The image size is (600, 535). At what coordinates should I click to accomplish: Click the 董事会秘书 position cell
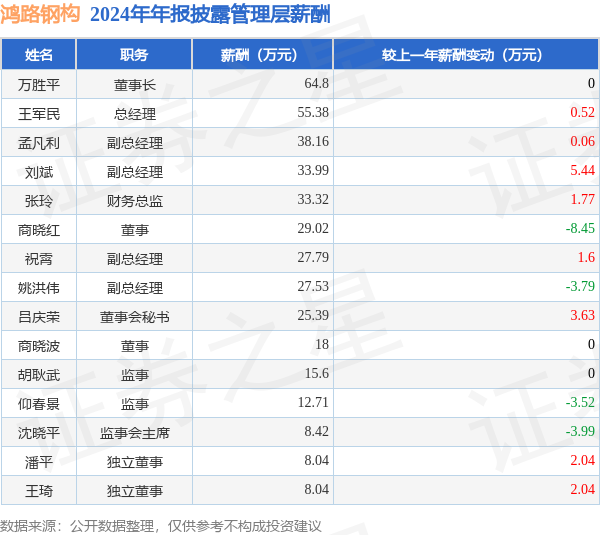135,317
